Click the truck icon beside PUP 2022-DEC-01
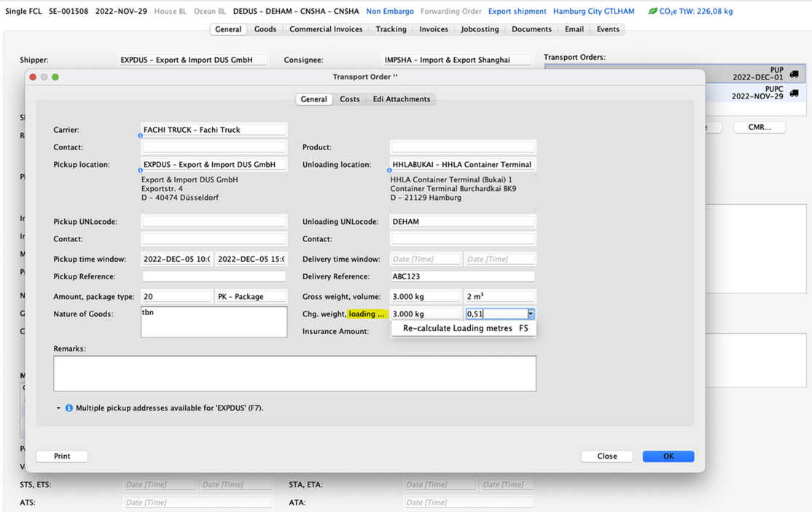Image resolution: width=812 pixels, height=512 pixels. [x=794, y=74]
